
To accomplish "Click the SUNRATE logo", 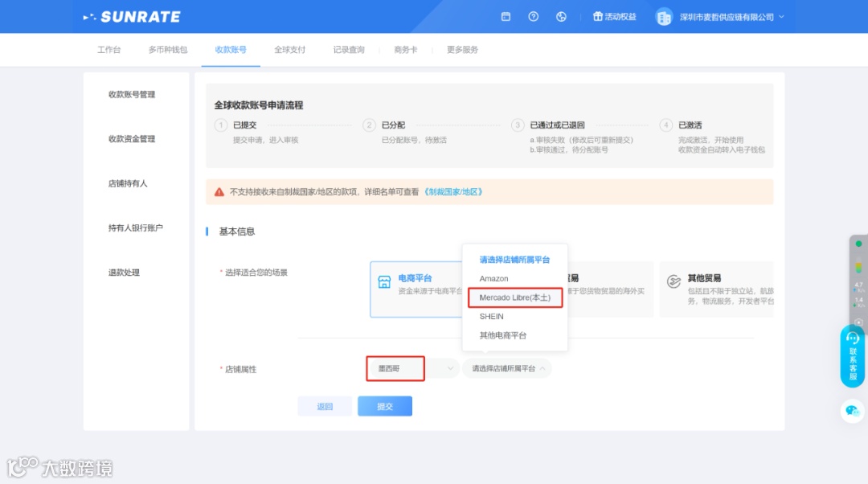I will [x=132, y=17].
